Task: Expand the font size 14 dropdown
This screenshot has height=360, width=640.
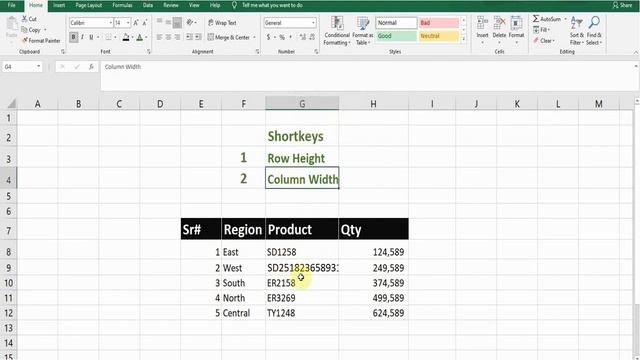Action: (x=128, y=23)
